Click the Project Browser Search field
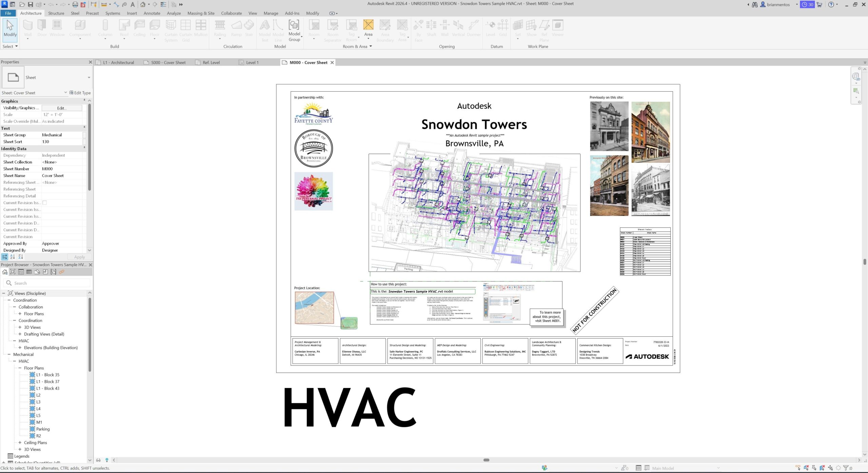 47,283
